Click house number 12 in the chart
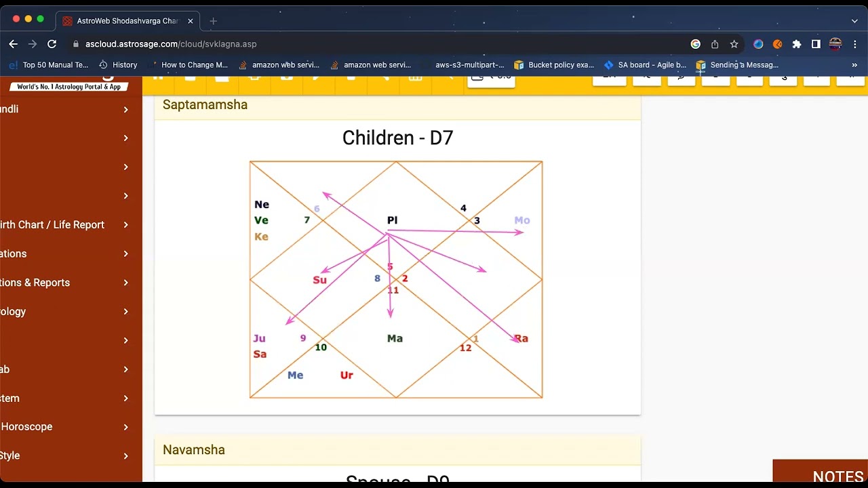Viewport: 868px width, 488px height. pos(465,348)
